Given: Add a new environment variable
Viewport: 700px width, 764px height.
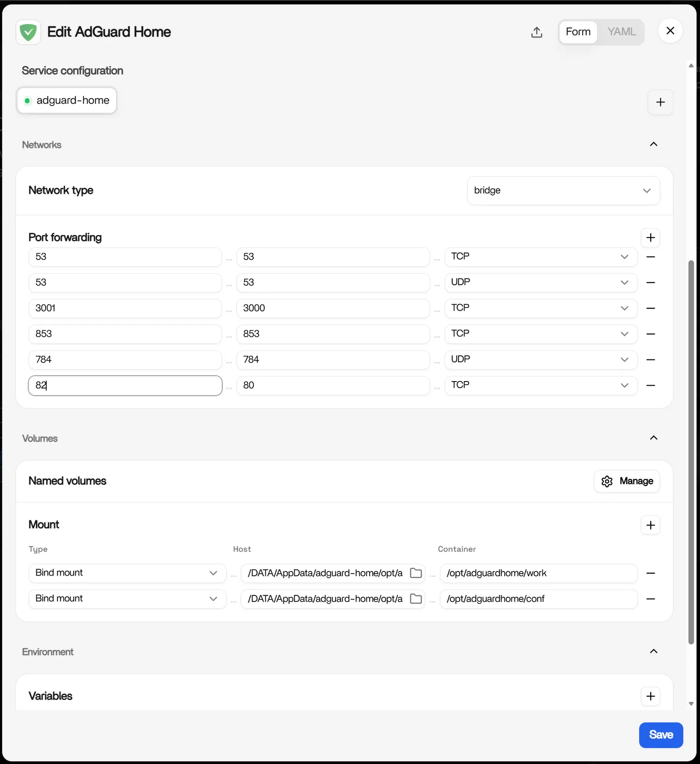Looking at the screenshot, I should 650,696.
